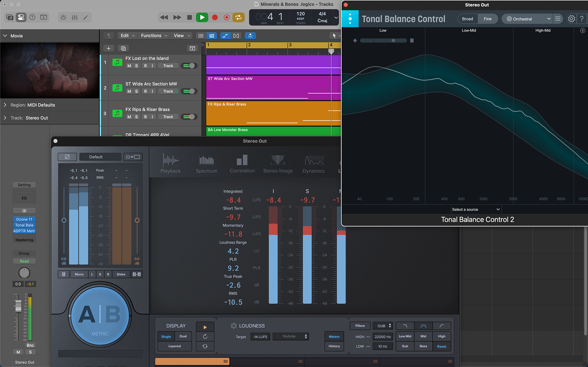The width and height of the screenshot is (588, 367).
Task: Open Orchestral target curve dropdown
Action: (x=528, y=19)
